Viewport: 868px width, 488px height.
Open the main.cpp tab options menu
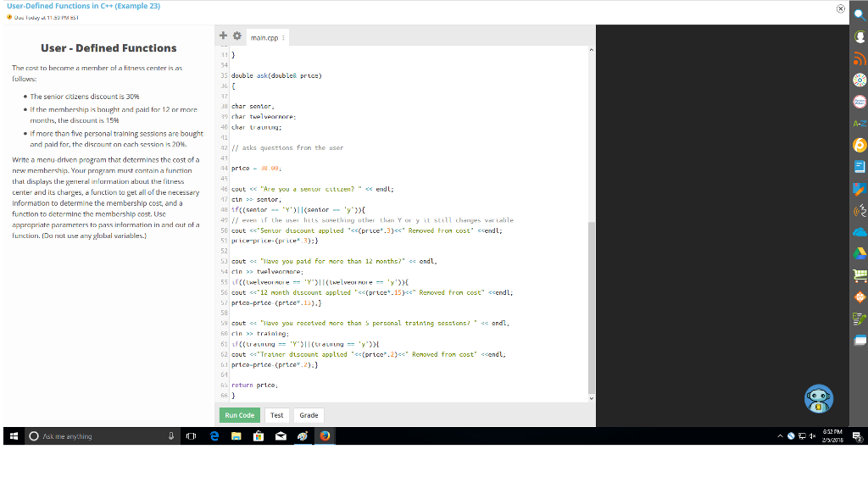coord(283,37)
